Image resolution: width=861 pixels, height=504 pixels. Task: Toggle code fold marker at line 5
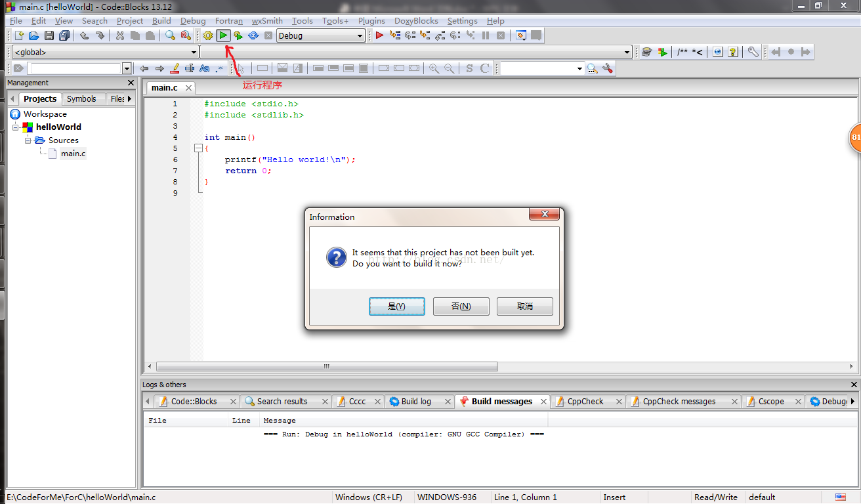pyautogui.click(x=198, y=148)
